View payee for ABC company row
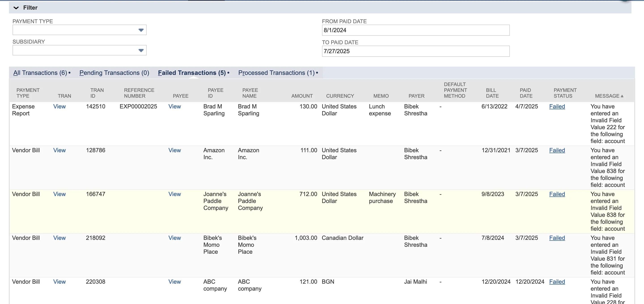 [x=174, y=282]
